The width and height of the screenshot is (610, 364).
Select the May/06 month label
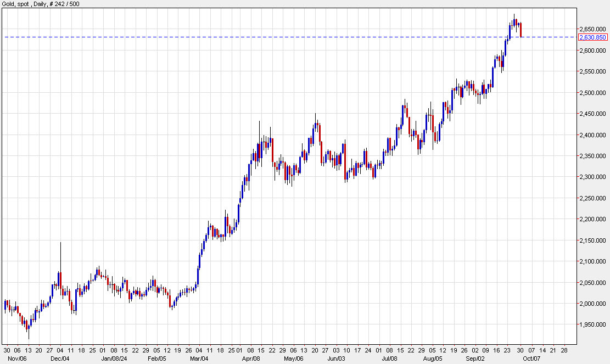[x=294, y=359]
